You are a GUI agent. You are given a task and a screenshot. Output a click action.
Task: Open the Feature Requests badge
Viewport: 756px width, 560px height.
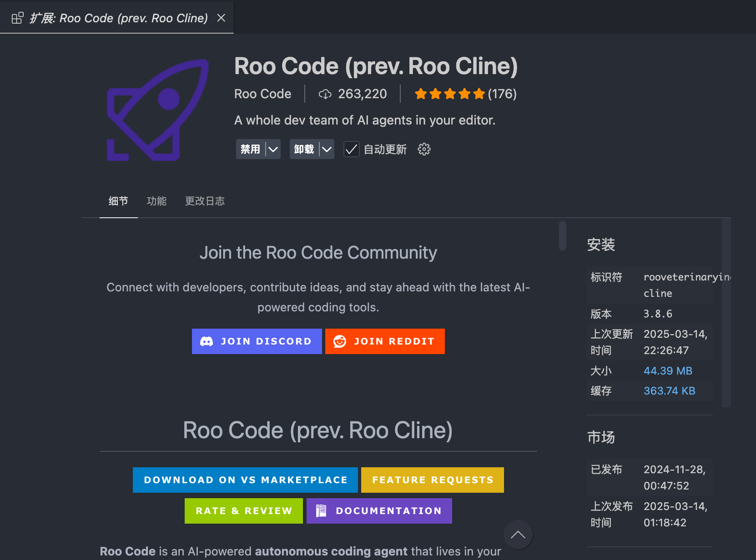[433, 480]
